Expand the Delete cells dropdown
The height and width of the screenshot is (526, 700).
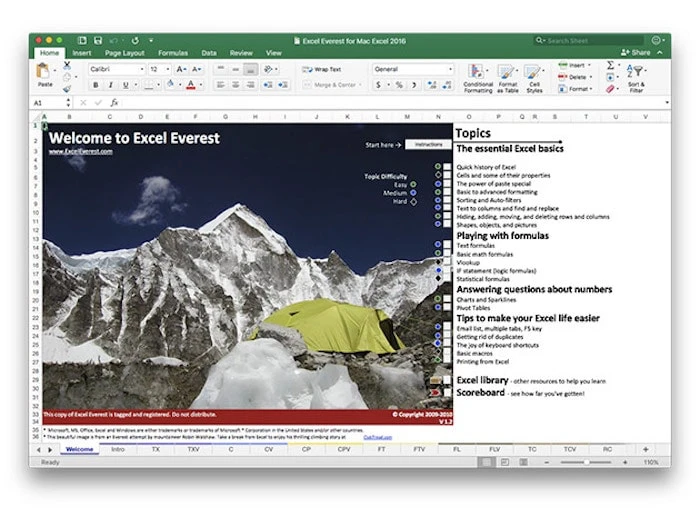click(x=591, y=77)
